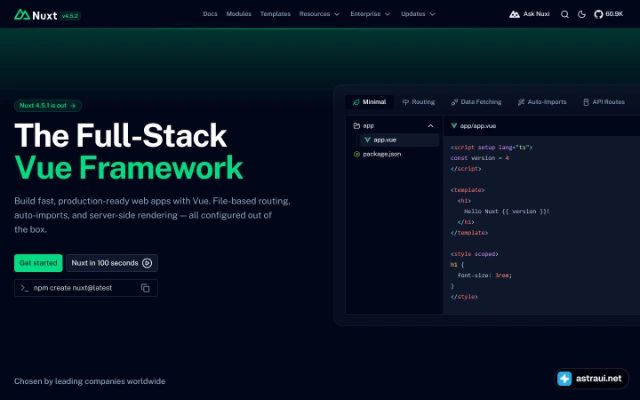Click the play circle icon
Viewport: 640px width, 400px height.
click(x=147, y=263)
